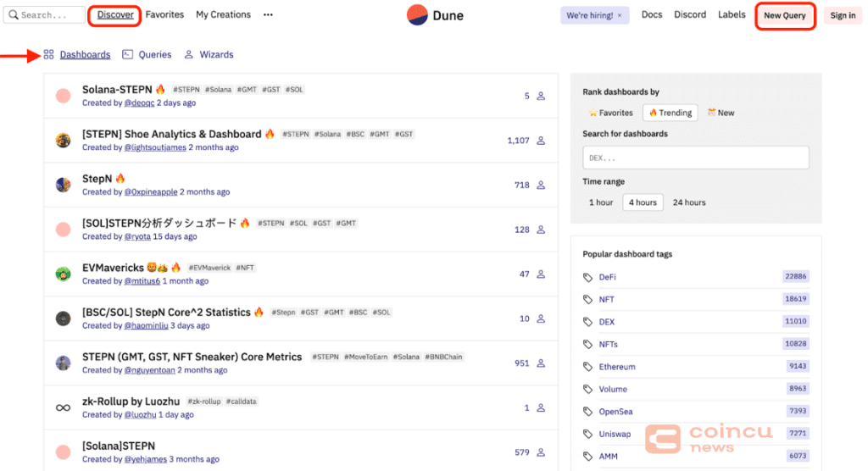Click the search magnifier icon
The width and height of the screenshot is (868, 471).
coord(14,15)
